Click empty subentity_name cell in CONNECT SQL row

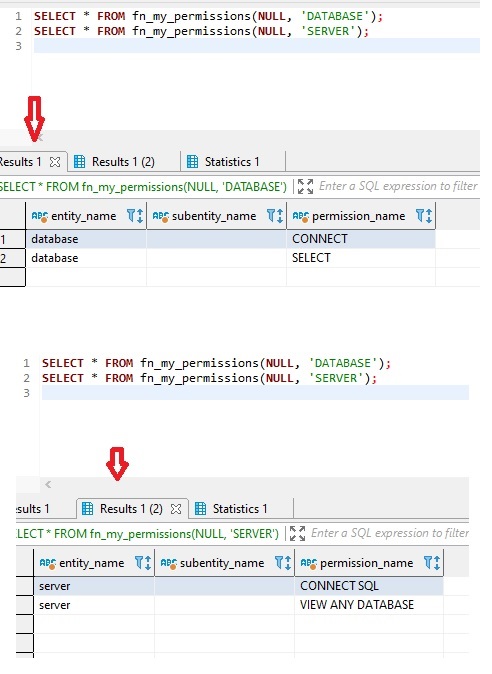click(x=225, y=586)
